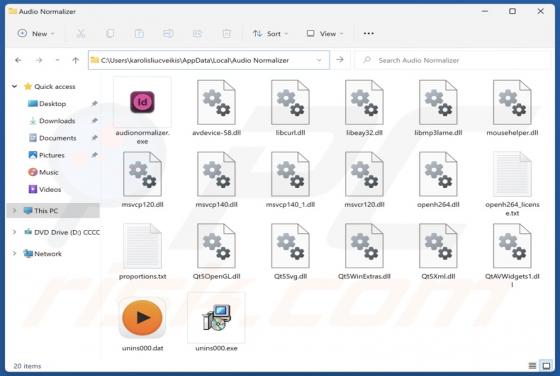Click the Copy toolbar icon

pos(110,34)
